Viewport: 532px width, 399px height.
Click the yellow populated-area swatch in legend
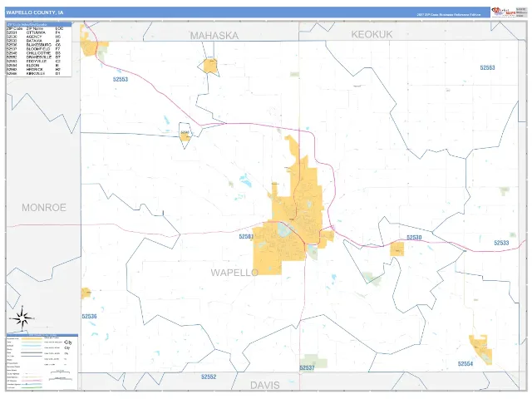(32, 338)
